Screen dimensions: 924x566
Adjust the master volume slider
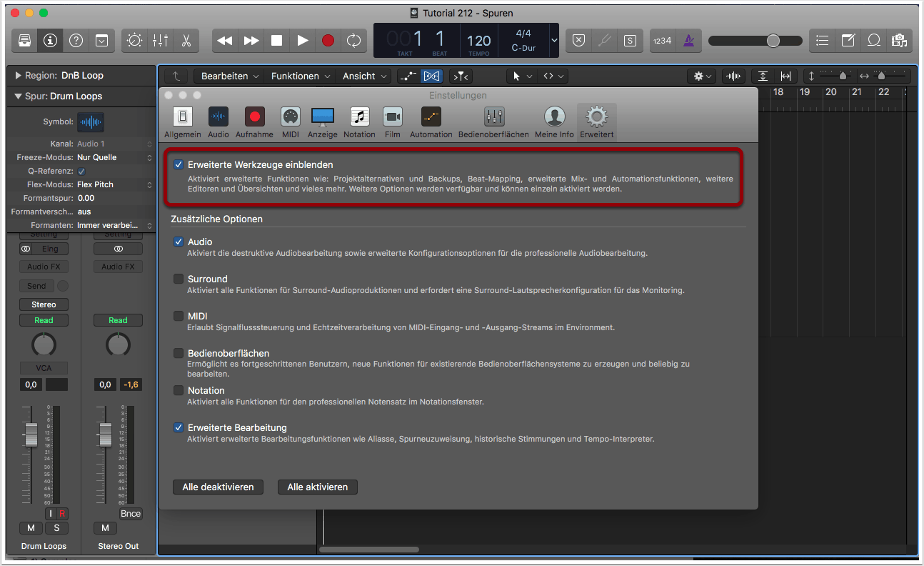coord(773,41)
